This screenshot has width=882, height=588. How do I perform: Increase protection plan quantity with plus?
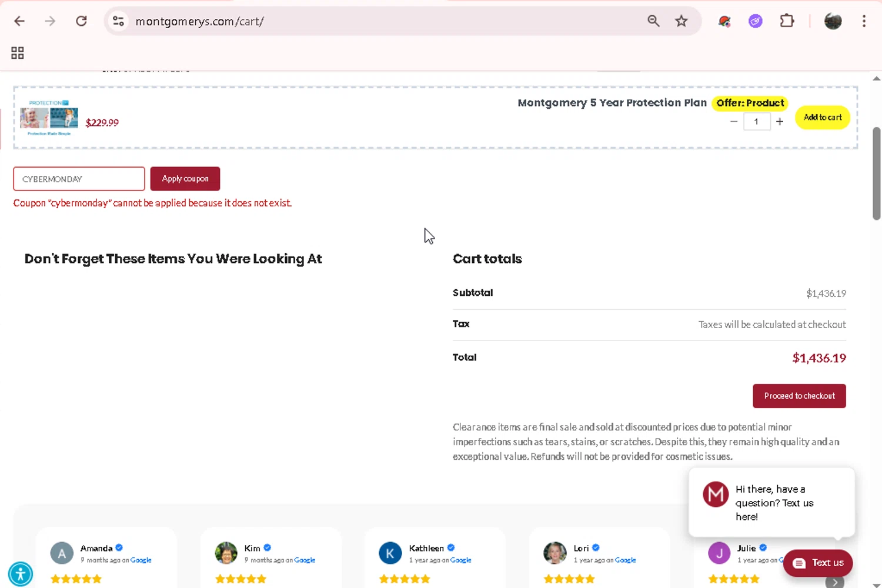click(780, 122)
